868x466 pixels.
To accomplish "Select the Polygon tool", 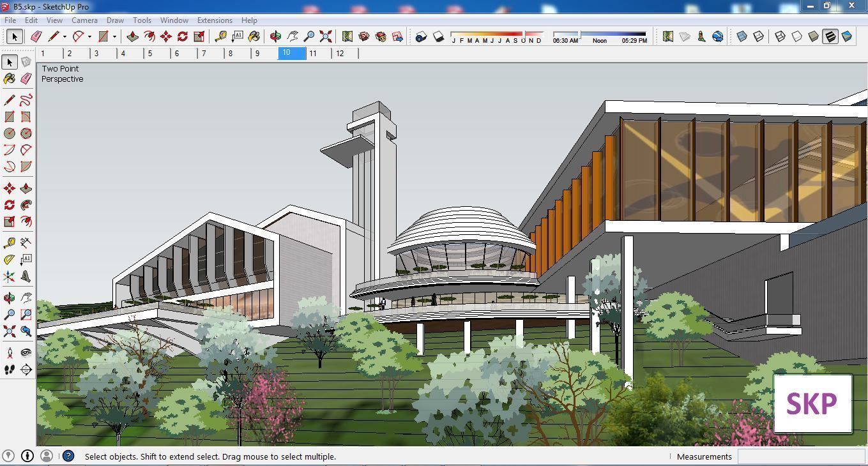I will point(26,133).
